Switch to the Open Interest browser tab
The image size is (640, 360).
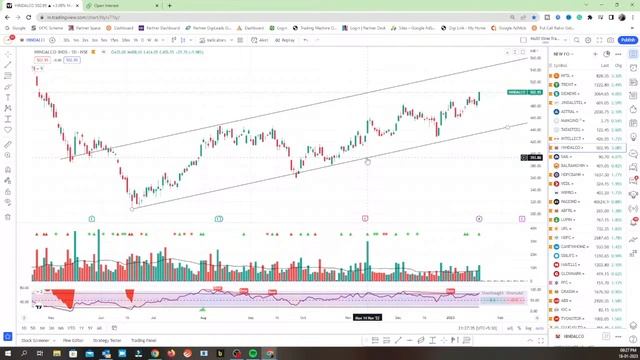pyautogui.click(x=122, y=6)
